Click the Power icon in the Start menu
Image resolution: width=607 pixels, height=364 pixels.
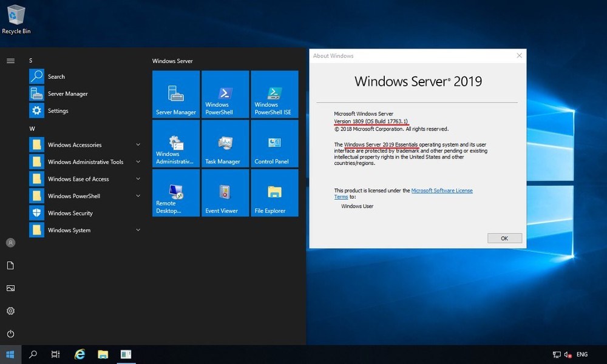(x=10, y=333)
